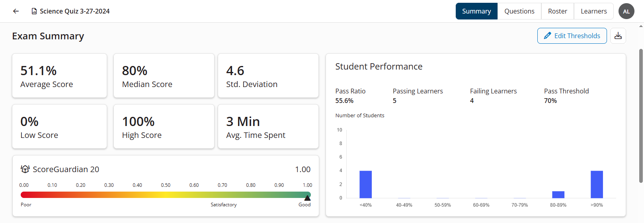Click the Number of Students axis label

[360, 115]
